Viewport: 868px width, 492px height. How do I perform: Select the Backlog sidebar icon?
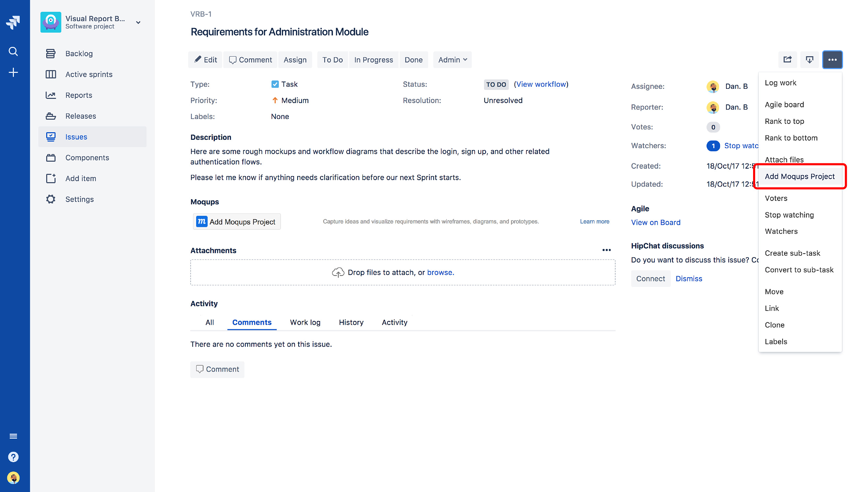pyautogui.click(x=51, y=53)
